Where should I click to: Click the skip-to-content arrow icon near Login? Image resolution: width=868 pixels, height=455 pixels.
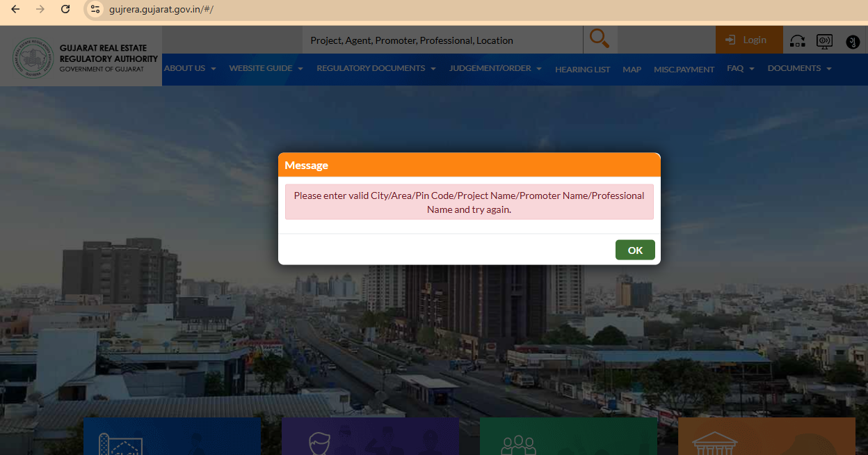[x=798, y=41]
